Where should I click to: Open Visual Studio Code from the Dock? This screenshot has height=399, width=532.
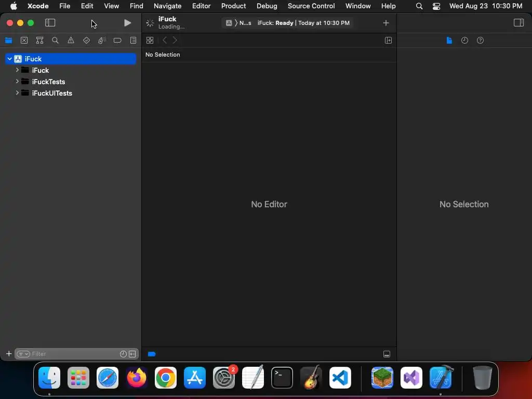pyautogui.click(x=340, y=378)
